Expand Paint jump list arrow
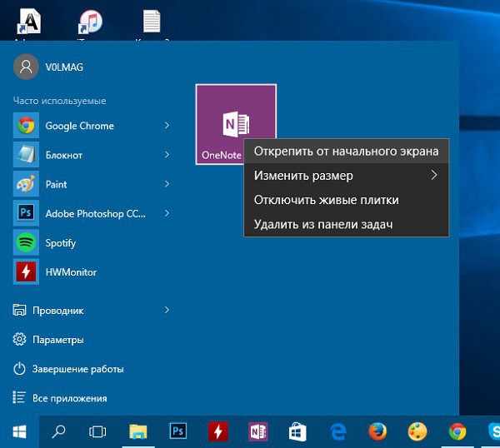 click(x=167, y=184)
